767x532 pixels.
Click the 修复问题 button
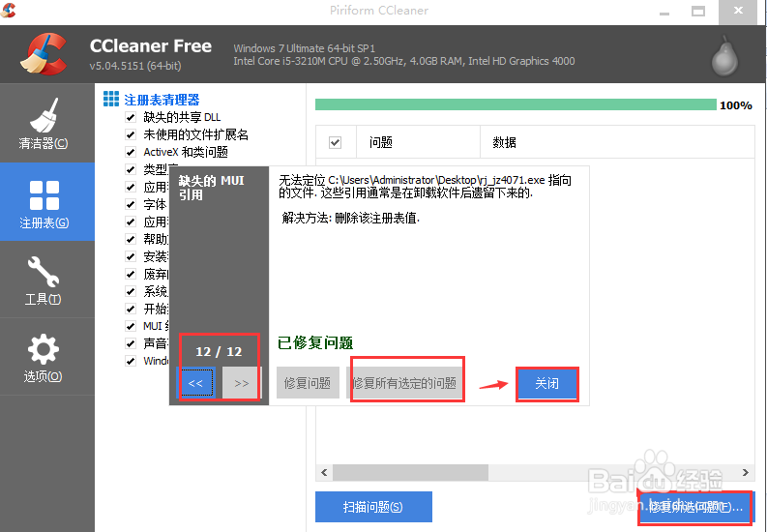308,383
